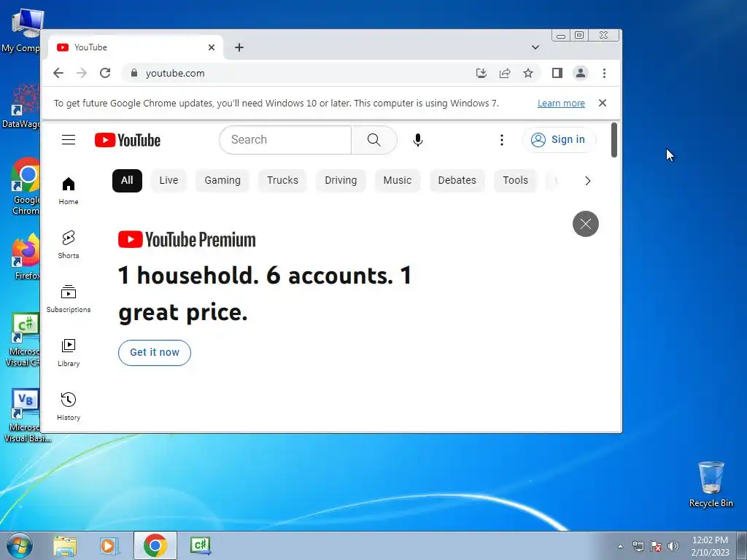Dismiss the YouTube Premium promo banner
Screen dimensions: 747x560
586,223
